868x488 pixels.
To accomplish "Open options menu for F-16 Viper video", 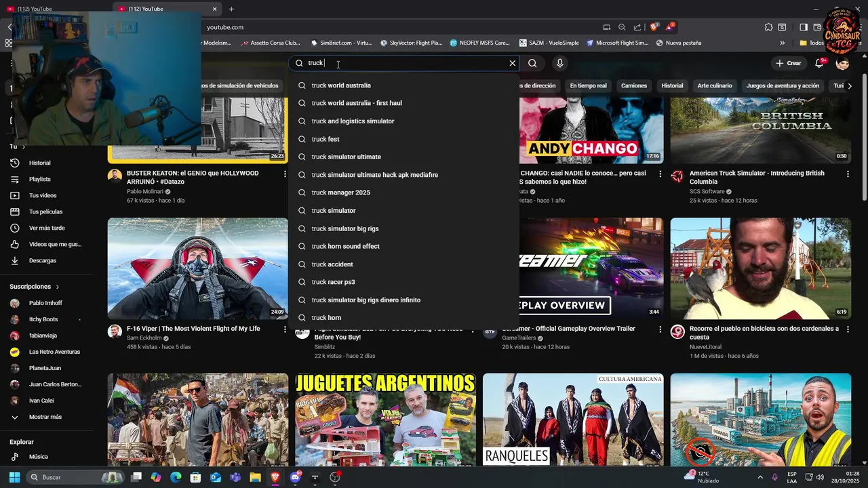I will pyautogui.click(x=285, y=329).
